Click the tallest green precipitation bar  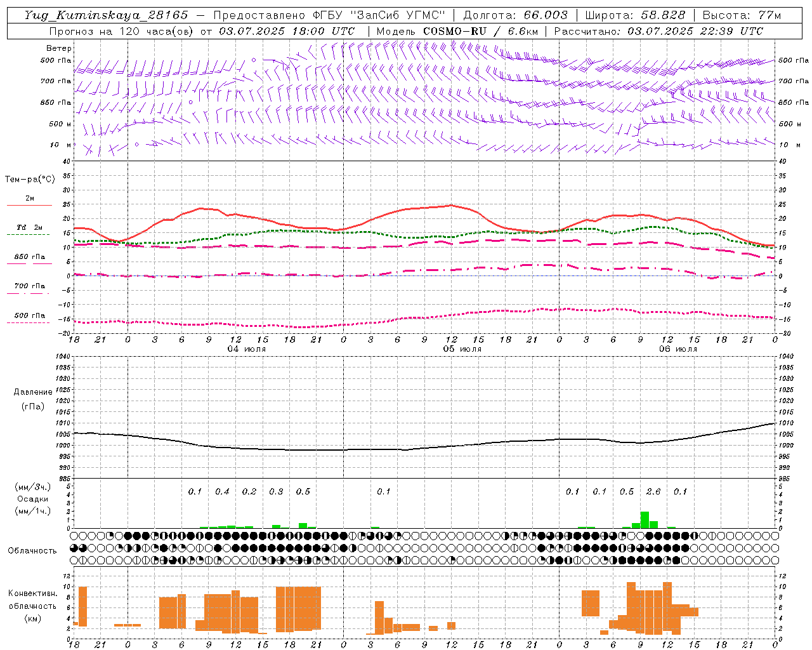(645, 520)
